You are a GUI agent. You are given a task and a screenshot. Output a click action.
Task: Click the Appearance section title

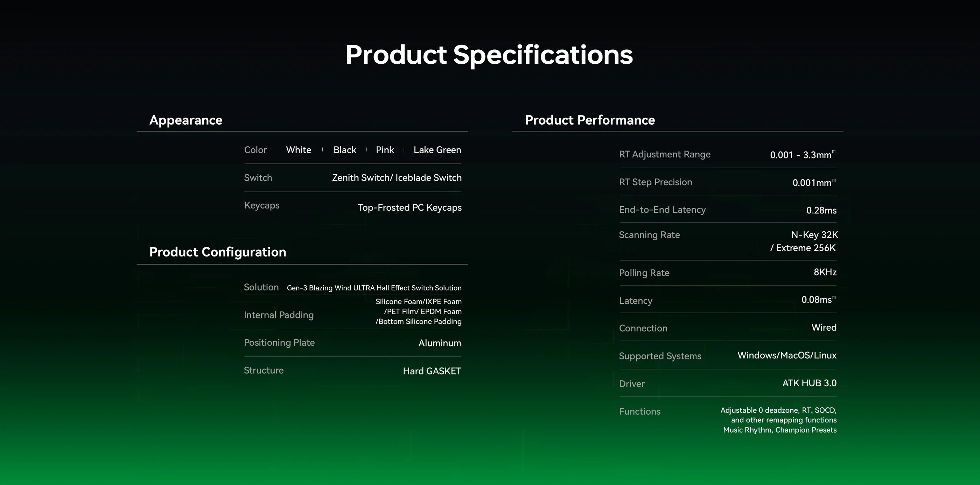[185, 120]
